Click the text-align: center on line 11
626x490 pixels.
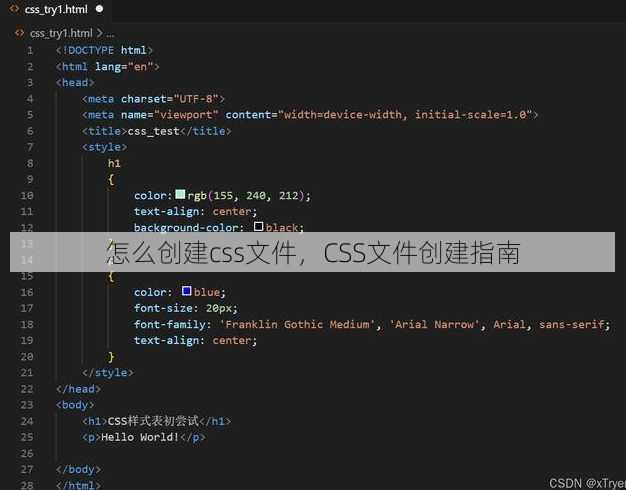point(195,212)
